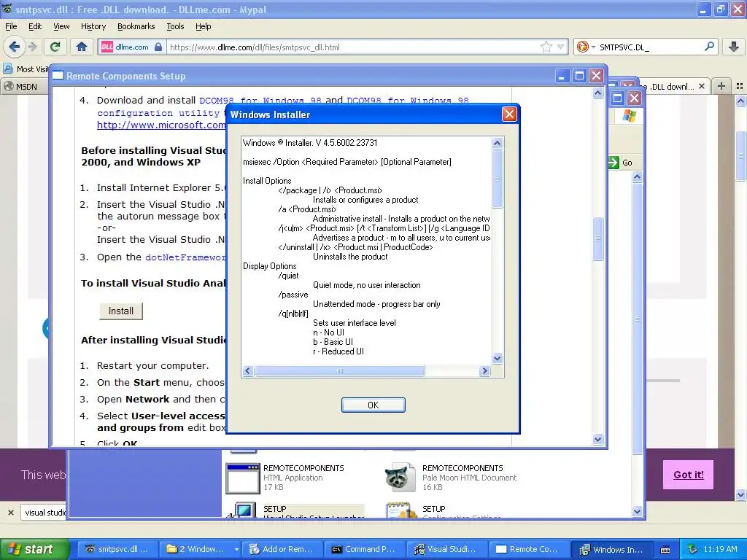This screenshot has width=747, height=560.
Task: Expand the Windows Explorer group taskbar arrow
Action: 236,549
